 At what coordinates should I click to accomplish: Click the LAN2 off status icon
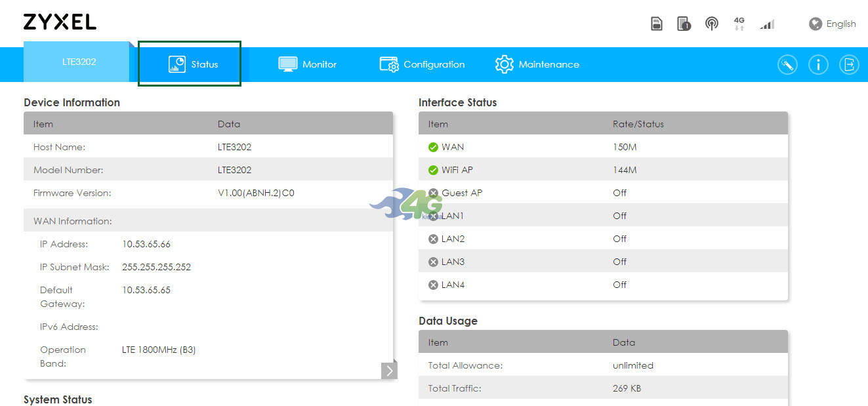tap(433, 239)
